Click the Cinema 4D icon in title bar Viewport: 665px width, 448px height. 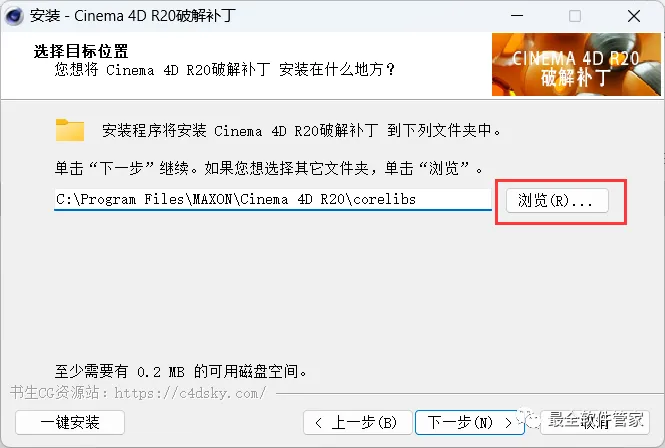14,16
